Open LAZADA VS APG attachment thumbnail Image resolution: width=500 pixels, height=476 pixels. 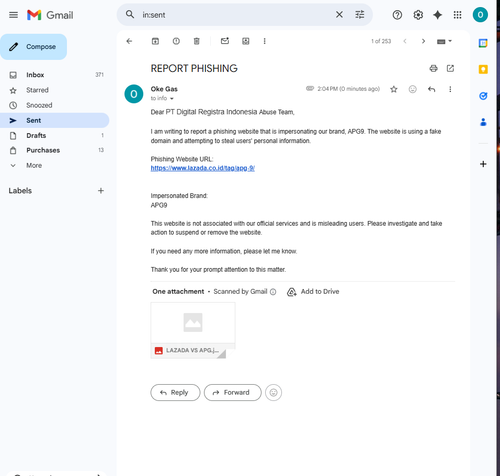(x=193, y=330)
